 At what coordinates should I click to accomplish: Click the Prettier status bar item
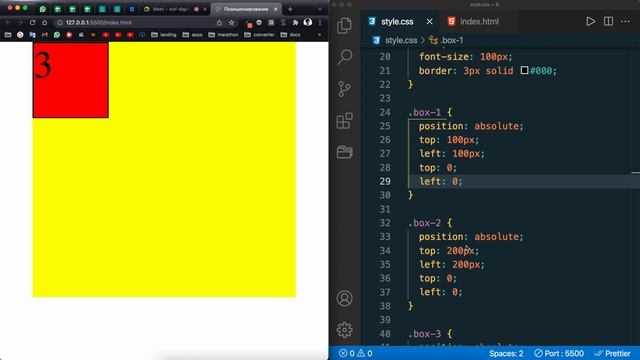pos(612,353)
